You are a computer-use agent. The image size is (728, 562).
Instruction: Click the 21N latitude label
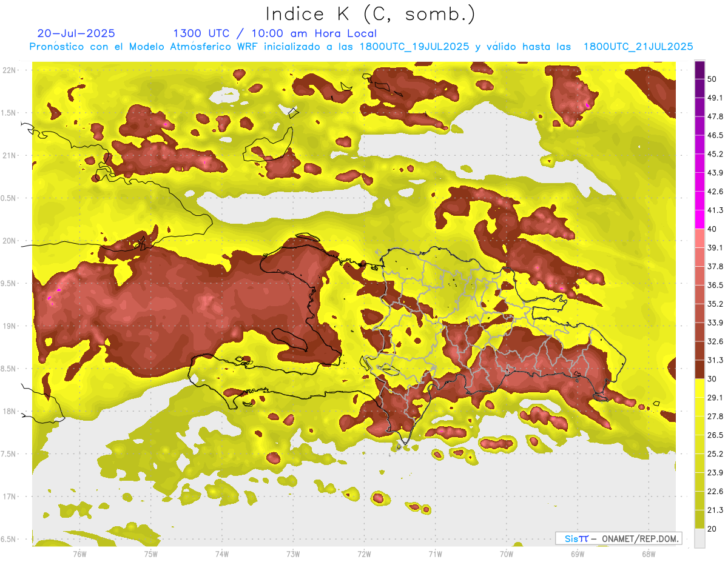[x=10, y=155]
